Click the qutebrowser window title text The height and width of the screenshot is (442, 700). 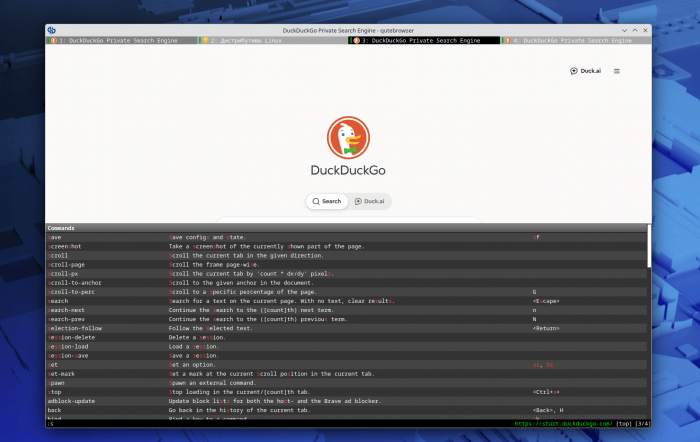pyautogui.click(x=348, y=30)
